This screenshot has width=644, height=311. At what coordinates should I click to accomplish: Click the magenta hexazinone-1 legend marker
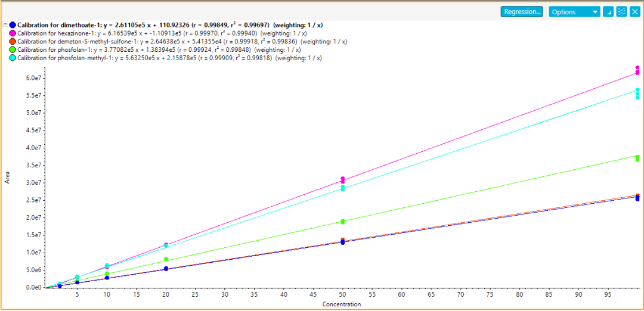point(13,33)
